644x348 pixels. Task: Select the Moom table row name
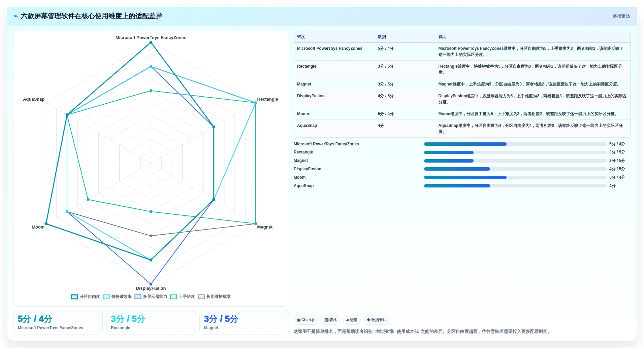(x=303, y=114)
